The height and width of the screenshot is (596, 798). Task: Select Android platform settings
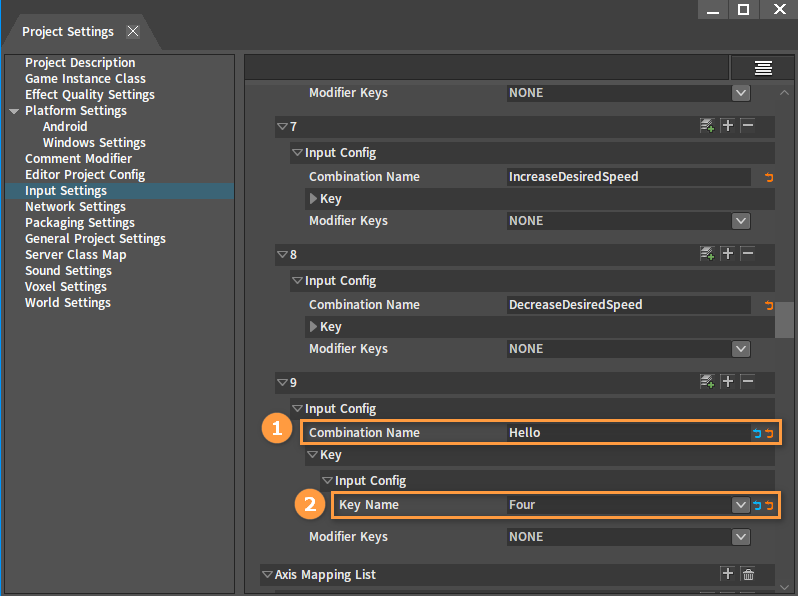pyautogui.click(x=65, y=126)
